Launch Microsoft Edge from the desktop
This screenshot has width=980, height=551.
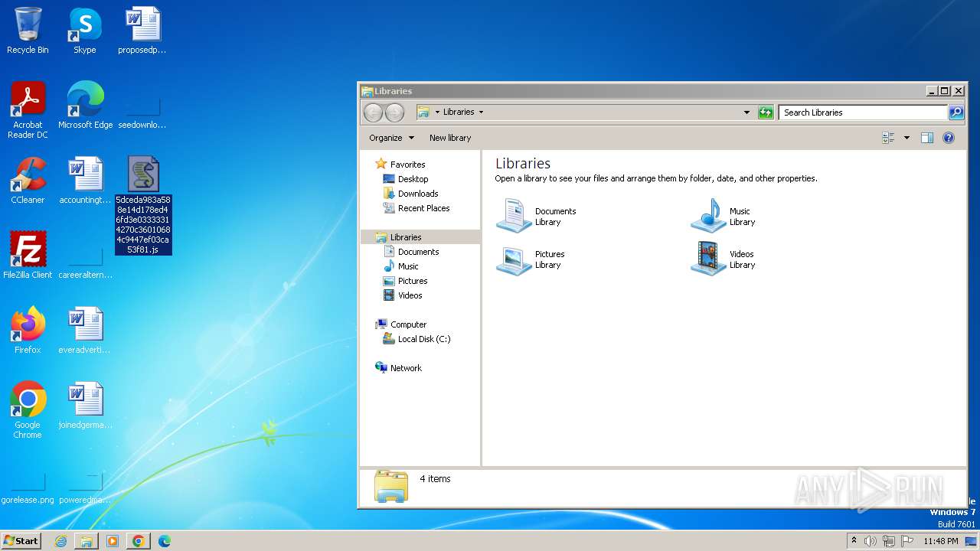85,106
